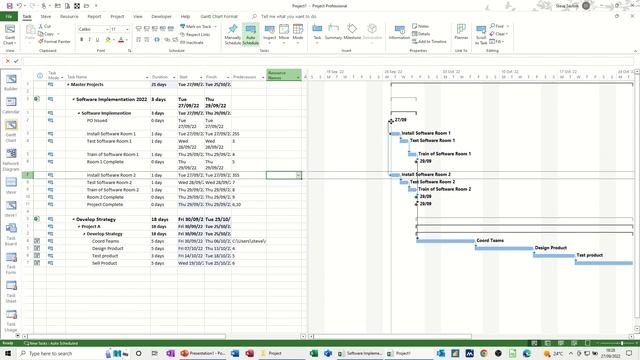
Task: Open the font name dropdown
Action: [107, 29]
